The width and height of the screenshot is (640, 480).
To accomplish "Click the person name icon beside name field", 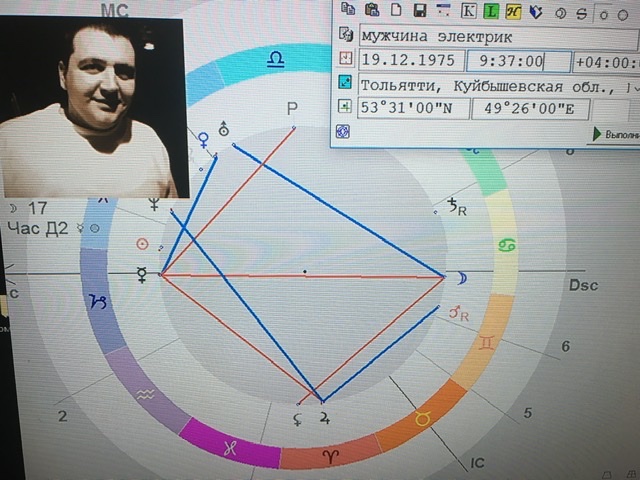I will click(x=346, y=34).
